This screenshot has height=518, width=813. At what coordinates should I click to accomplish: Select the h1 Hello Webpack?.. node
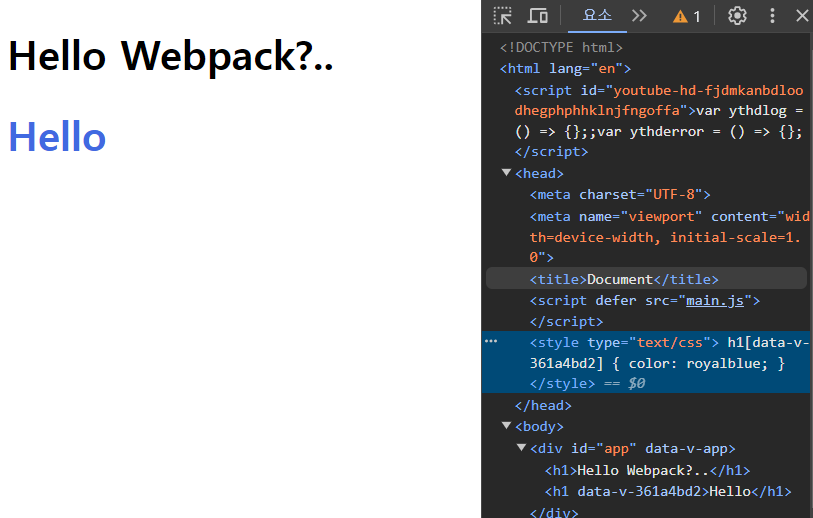pos(647,470)
